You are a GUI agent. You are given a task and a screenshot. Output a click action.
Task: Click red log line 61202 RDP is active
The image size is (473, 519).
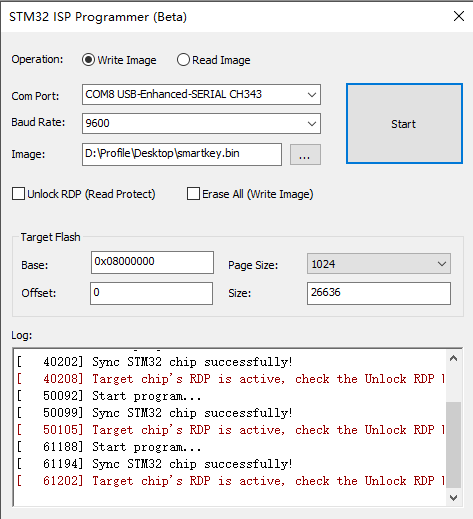click(x=231, y=481)
